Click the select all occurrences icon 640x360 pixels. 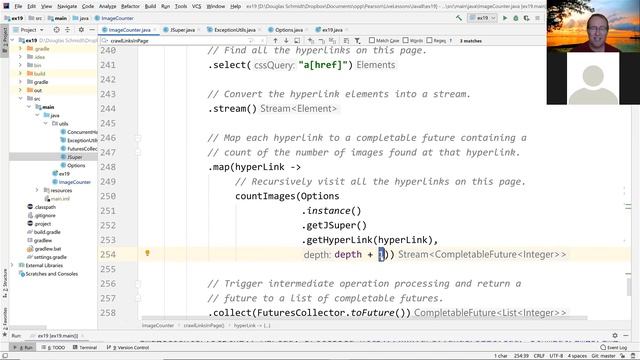coord(332,40)
